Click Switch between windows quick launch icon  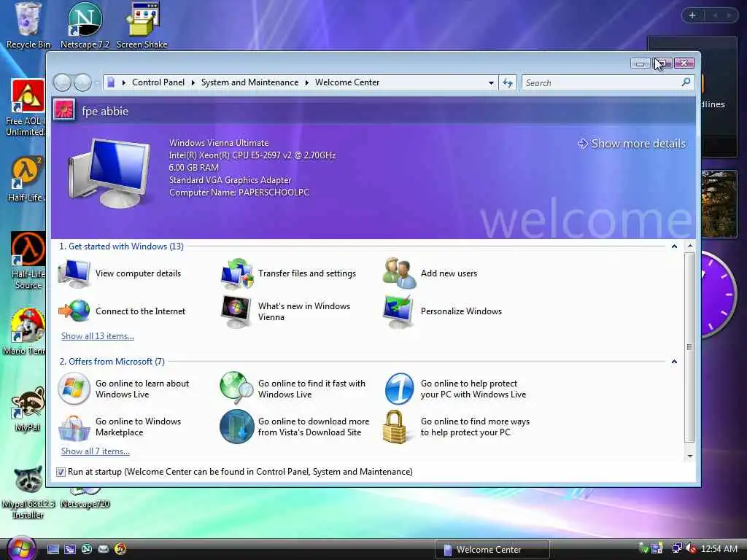70,549
